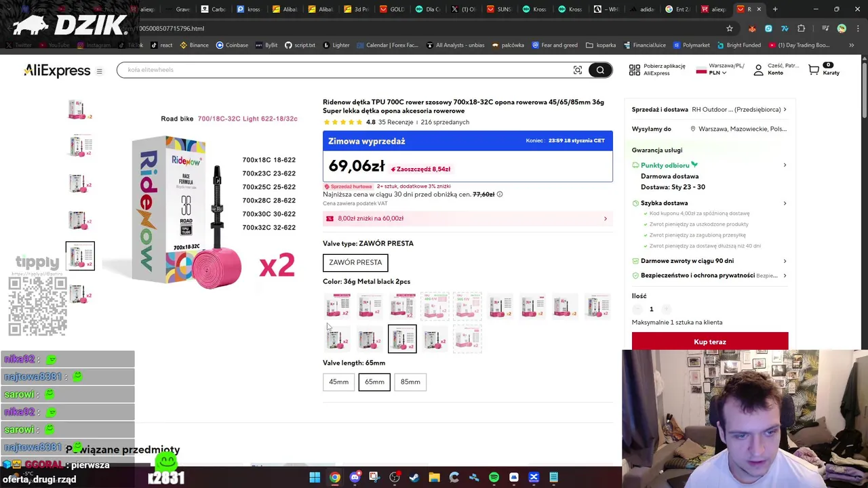This screenshot has height=488, width=868.
Task: Show more bookmarks chevron
Action: click(x=852, y=45)
